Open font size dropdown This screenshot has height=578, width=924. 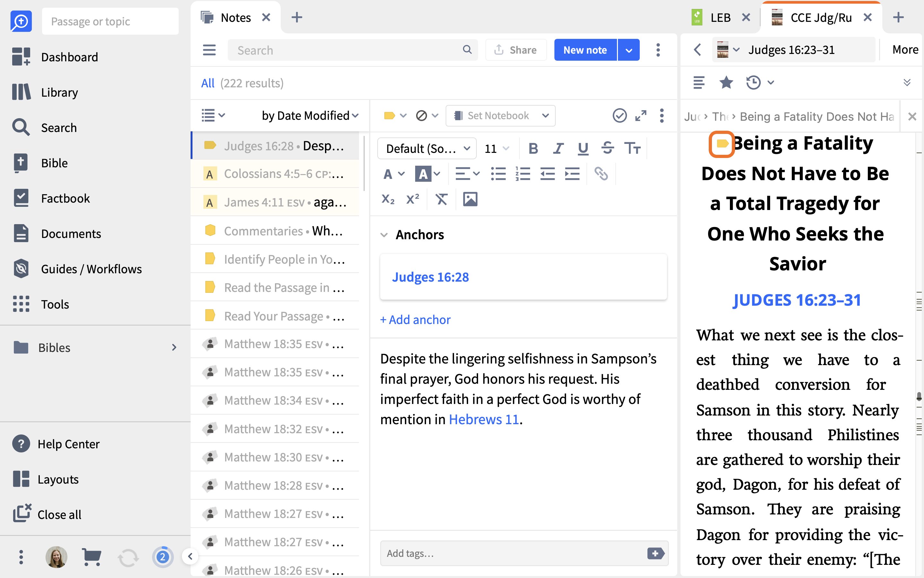coord(496,148)
